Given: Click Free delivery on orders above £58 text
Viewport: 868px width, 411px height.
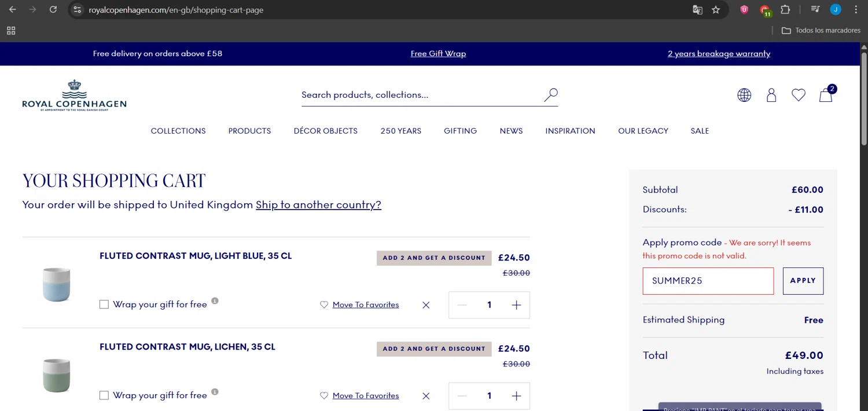Looking at the screenshot, I should tap(157, 53).
